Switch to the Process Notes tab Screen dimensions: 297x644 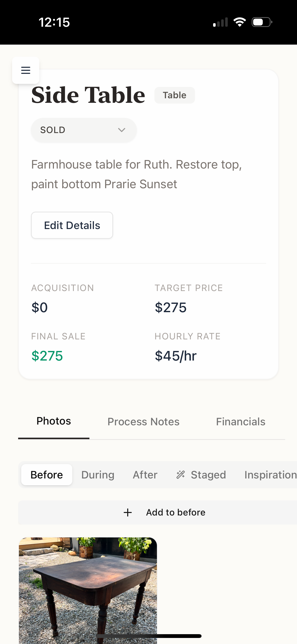click(x=143, y=422)
